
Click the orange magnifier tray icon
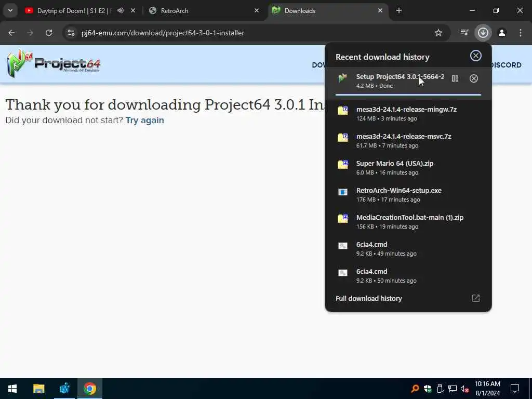click(x=415, y=389)
